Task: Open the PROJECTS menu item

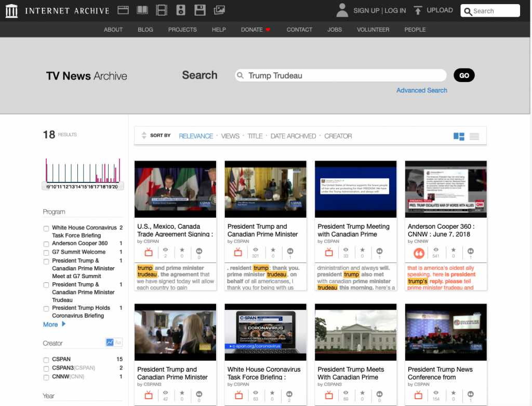Action: point(182,30)
